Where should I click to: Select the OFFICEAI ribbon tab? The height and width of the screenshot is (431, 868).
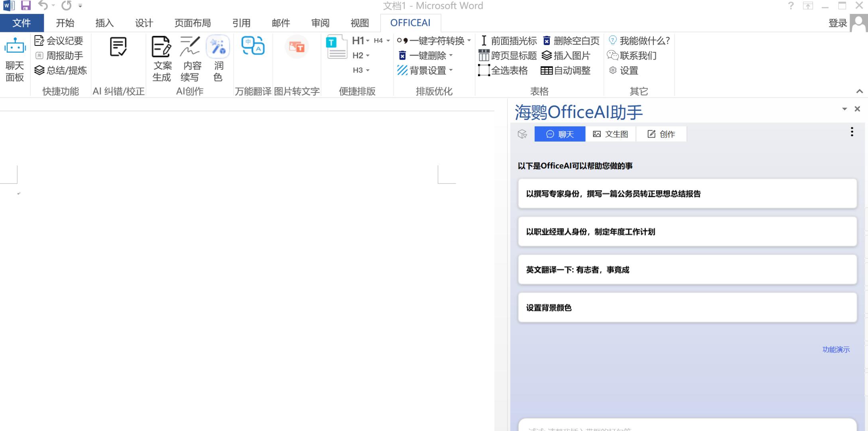(x=410, y=23)
